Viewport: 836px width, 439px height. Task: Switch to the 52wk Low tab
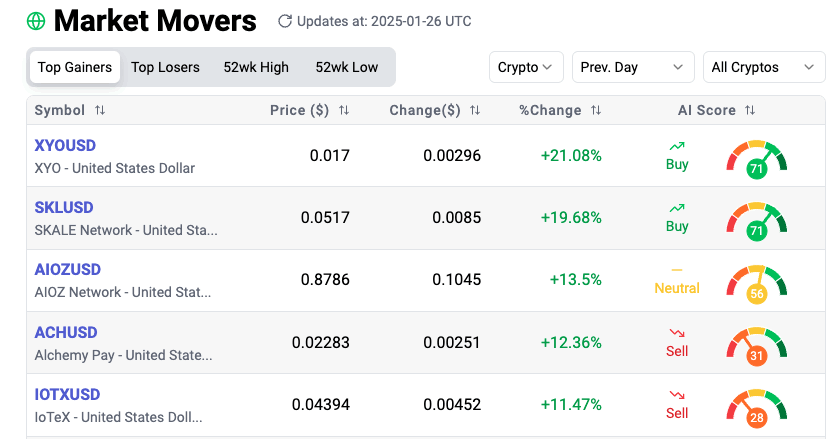[x=347, y=67]
